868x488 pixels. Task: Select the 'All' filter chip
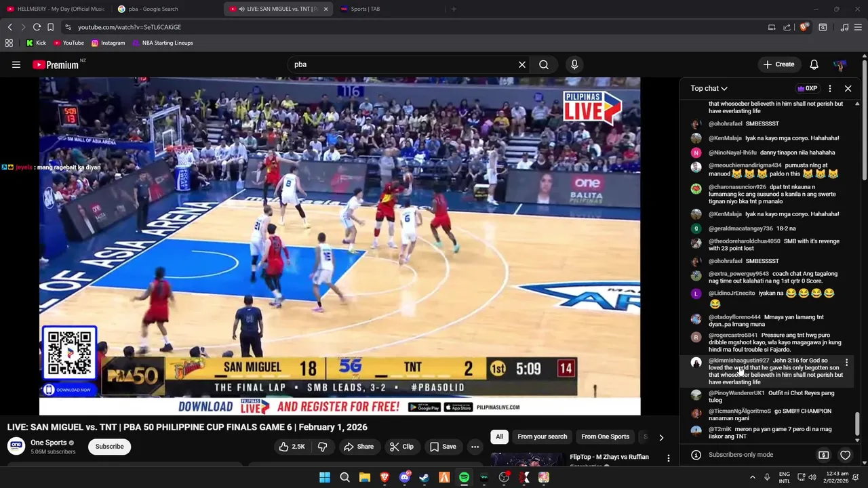[x=499, y=436]
